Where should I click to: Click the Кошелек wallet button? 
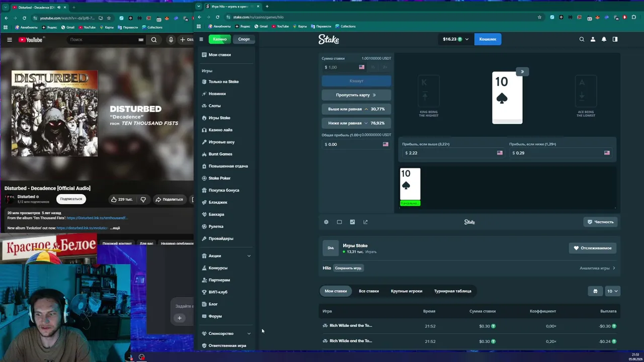point(488,39)
